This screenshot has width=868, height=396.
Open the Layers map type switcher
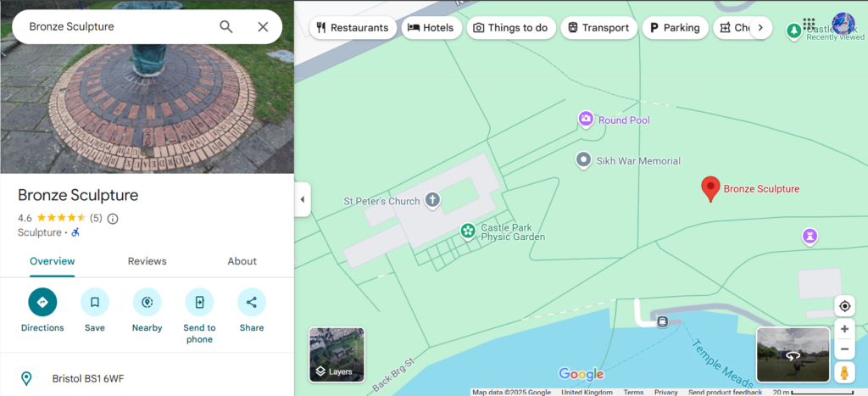click(x=337, y=354)
